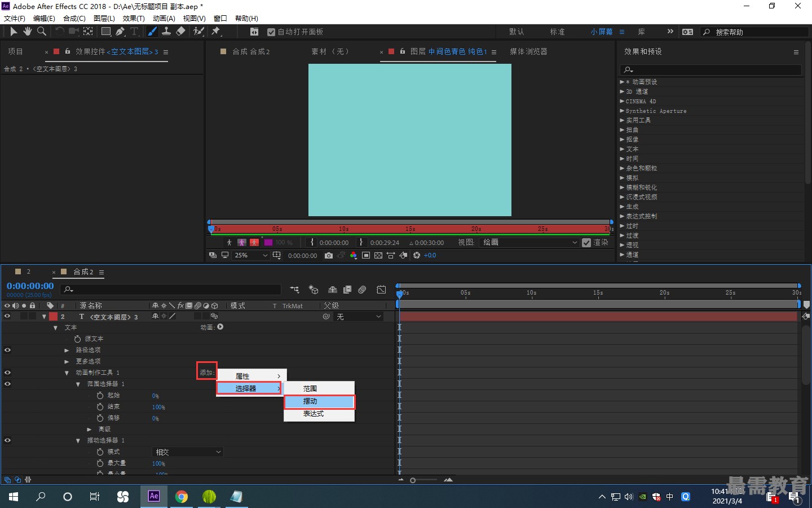Click the stopwatch next to 起始

tap(100, 395)
